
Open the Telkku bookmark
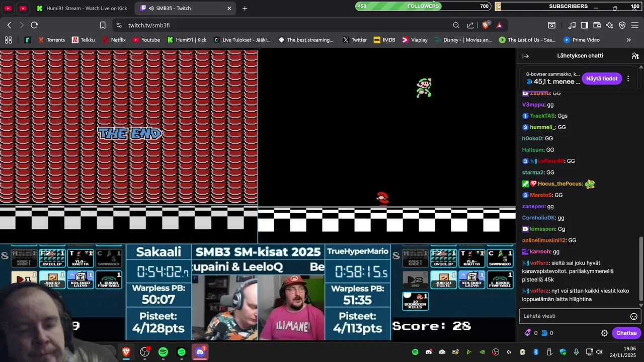pos(83,40)
